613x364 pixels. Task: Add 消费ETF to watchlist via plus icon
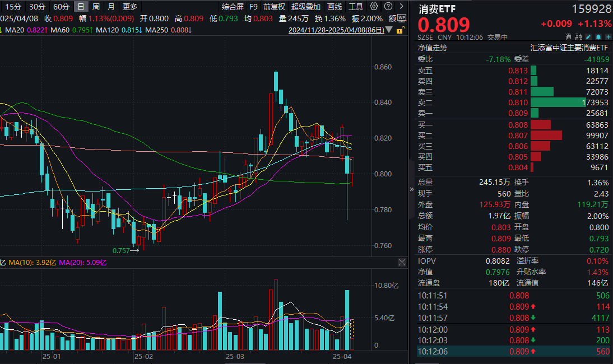coord(608,36)
